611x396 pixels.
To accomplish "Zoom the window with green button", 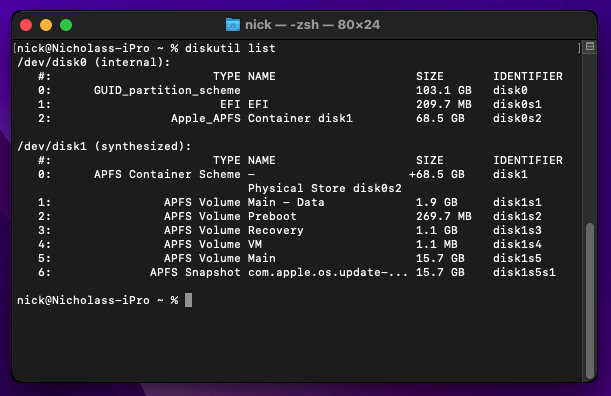I will (x=66, y=25).
